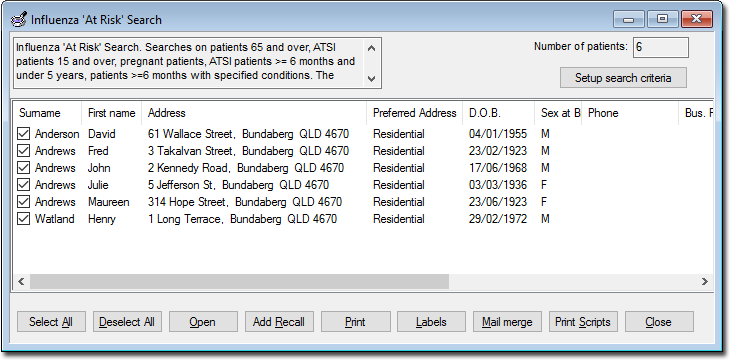Open Setup search criteria

(623, 78)
